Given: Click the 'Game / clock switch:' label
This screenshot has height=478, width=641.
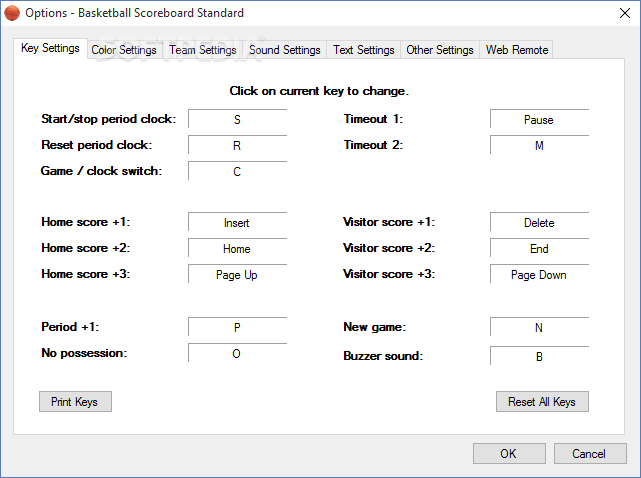Looking at the screenshot, I should (101, 171).
